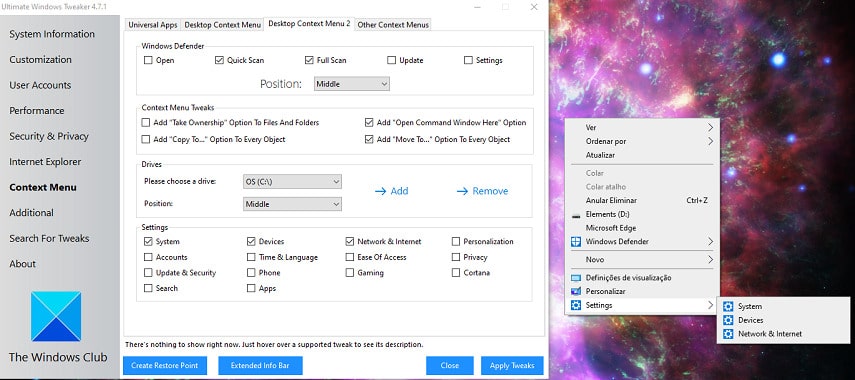Open Search For Tweaks section
Viewport: 855px width, 380px height.
pyautogui.click(x=49, y=238)
